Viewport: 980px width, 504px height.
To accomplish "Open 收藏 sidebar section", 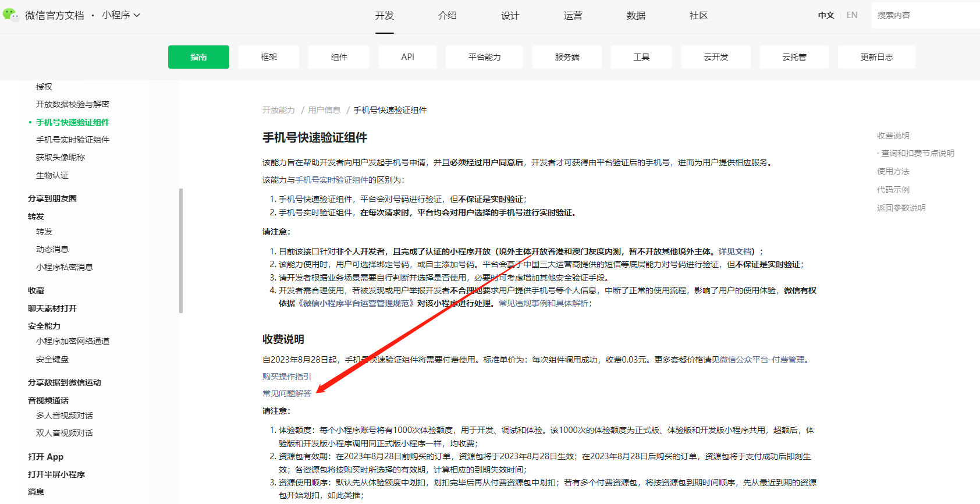I will [36, 290].
